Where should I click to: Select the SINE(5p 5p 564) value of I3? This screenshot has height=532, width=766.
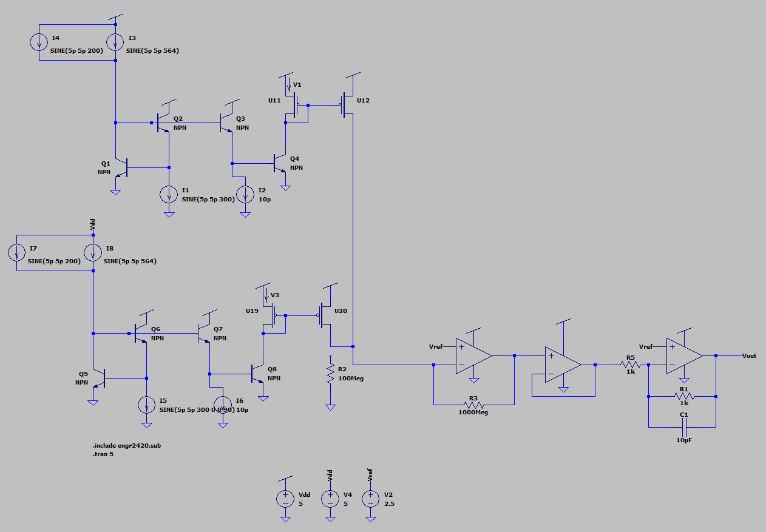click(x=152, y=52)
